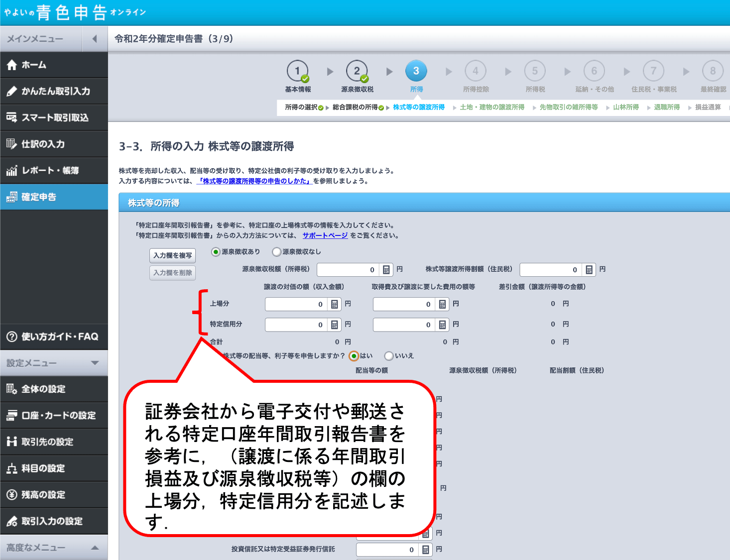Click the pencil icon for かんたん取引入力
The width and height of the screenshot is (730, 560).
(x=11, y=91)
